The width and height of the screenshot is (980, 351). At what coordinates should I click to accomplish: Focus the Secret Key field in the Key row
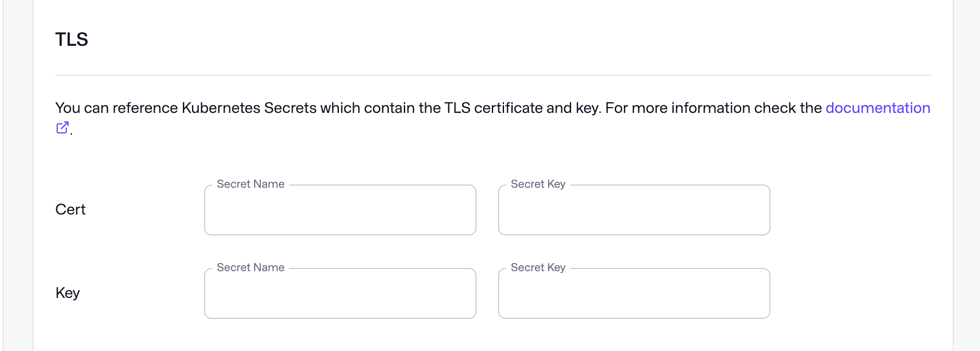click(x=634, y=293)
